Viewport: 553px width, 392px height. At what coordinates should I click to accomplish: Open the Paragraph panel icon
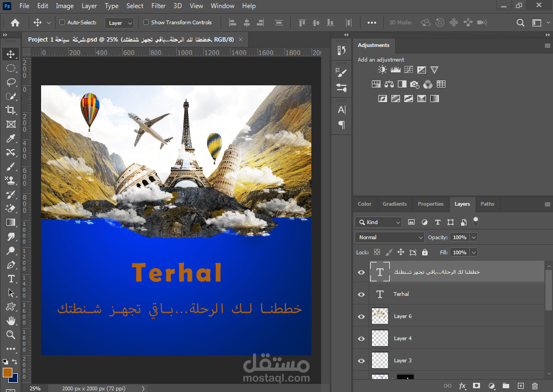click(342, 125)
